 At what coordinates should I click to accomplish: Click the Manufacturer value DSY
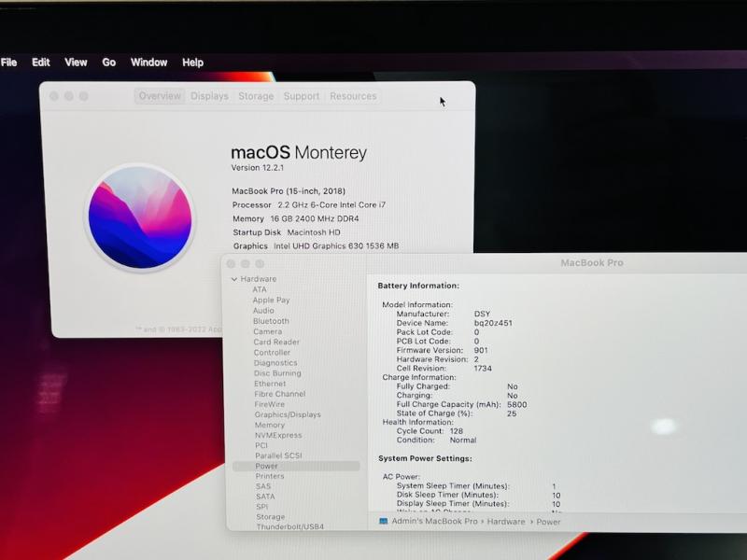[x=482, y=314]
